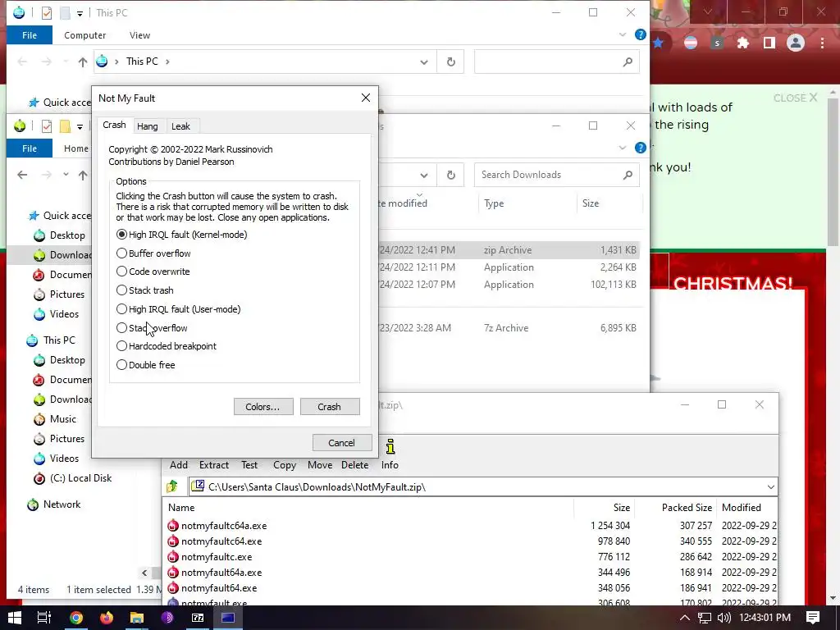
Task: Expand address history dropdown in This PC window
Action: pos(424,62)
